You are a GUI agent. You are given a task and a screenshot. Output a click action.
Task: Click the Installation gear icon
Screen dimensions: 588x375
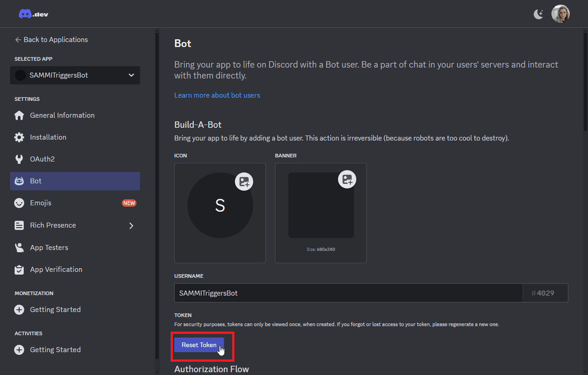[19, 137]
